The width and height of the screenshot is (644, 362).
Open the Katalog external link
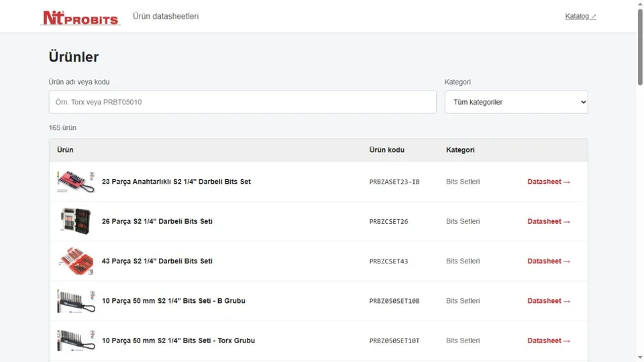tap(580, 16)
